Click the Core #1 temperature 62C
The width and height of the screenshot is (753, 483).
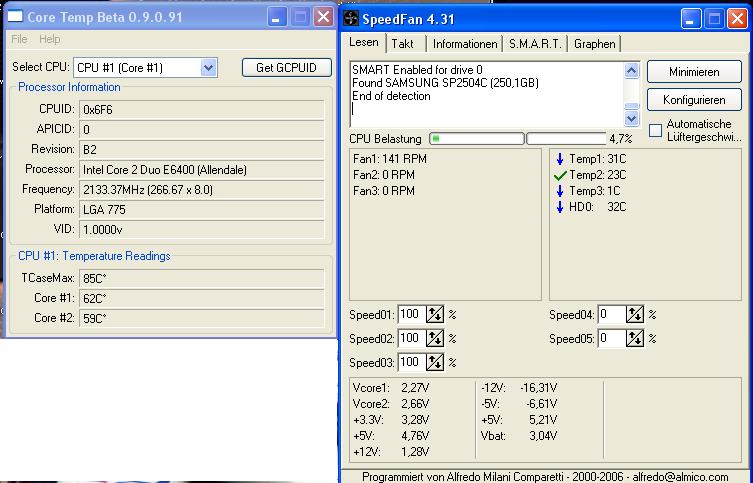tap(202, 299)
